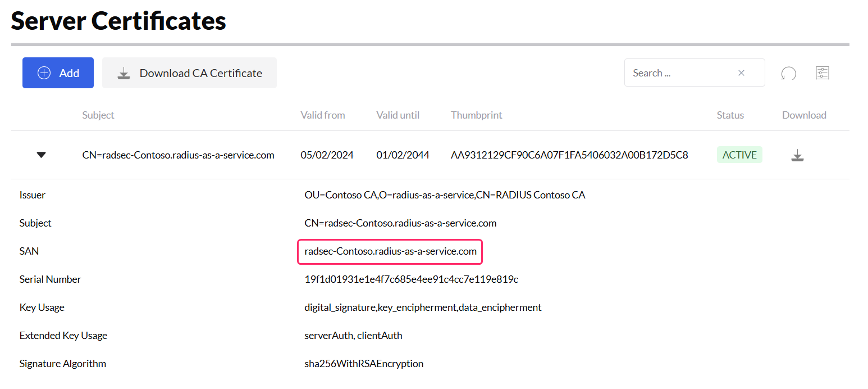This screenshot has height=389, width=868.
Task: Click the ACTIVE status badge
Action: click(739, 155)
